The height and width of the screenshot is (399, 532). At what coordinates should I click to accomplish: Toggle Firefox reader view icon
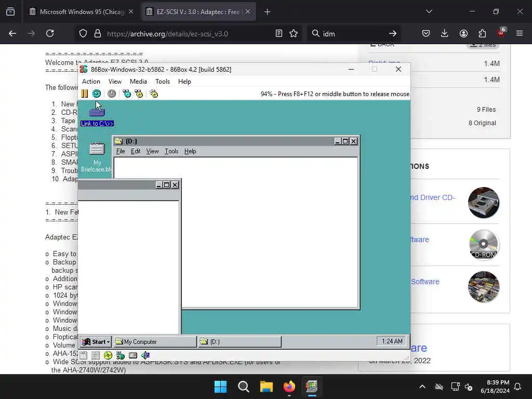(279, 34)
